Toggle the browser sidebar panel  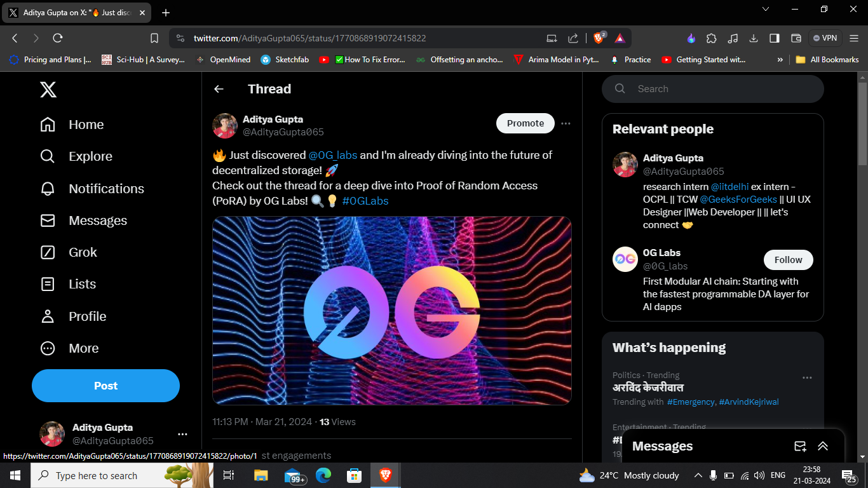coord(774,38)
